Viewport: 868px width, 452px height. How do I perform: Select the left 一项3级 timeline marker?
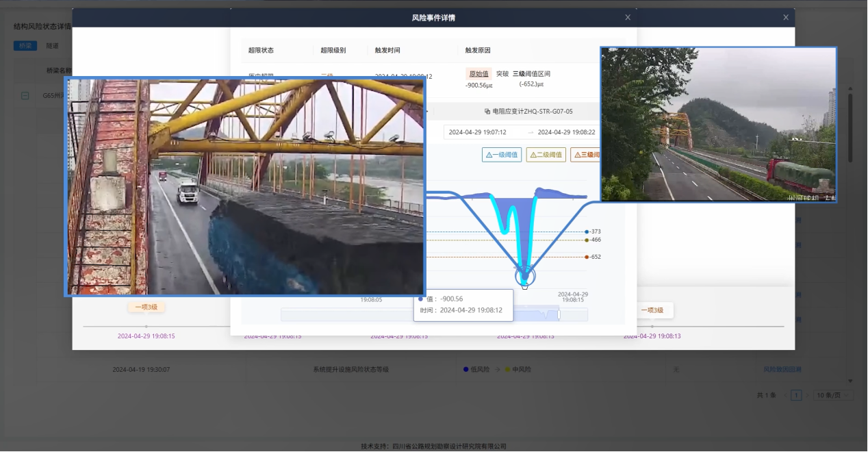pos(146,307)
